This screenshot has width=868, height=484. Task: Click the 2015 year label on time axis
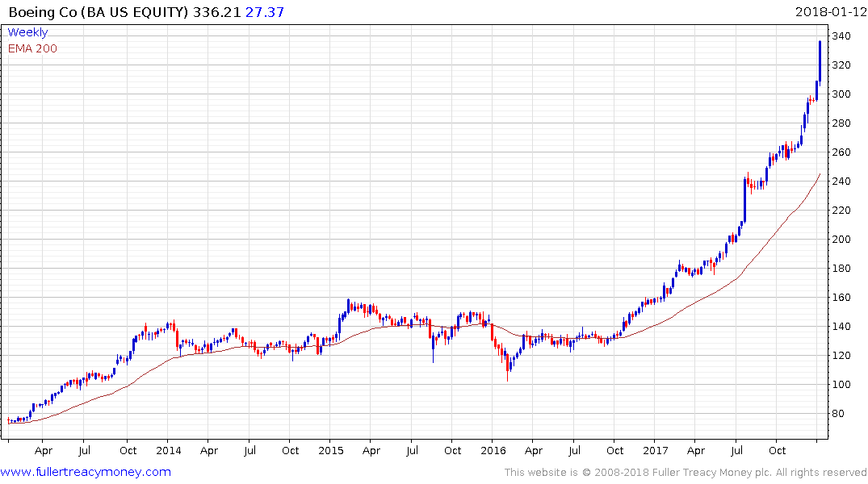[x=330, y=450]
